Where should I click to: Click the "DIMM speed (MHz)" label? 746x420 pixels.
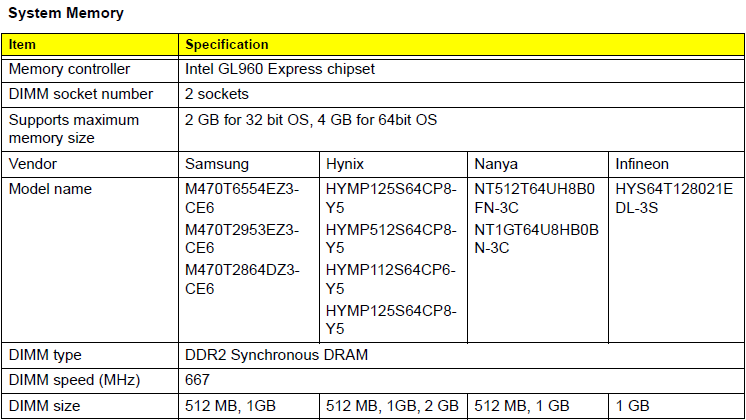[74, 380]
